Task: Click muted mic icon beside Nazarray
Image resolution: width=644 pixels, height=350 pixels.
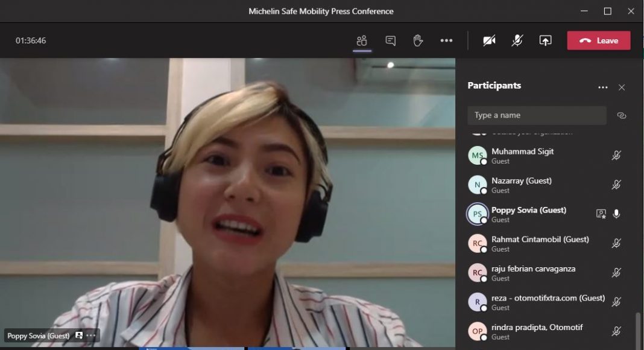Action: coord(616,185)
